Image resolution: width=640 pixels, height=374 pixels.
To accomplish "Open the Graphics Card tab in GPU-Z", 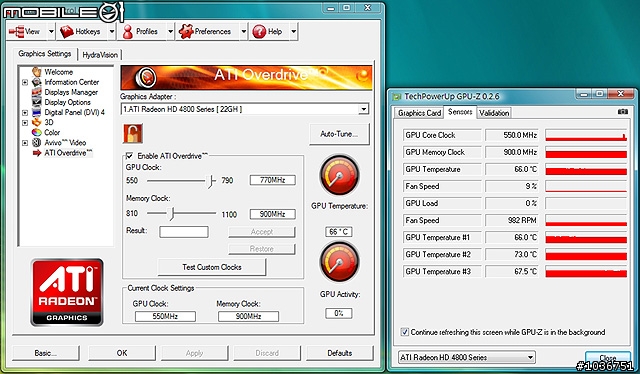I will pyautogui.click(x=419, y=113).
